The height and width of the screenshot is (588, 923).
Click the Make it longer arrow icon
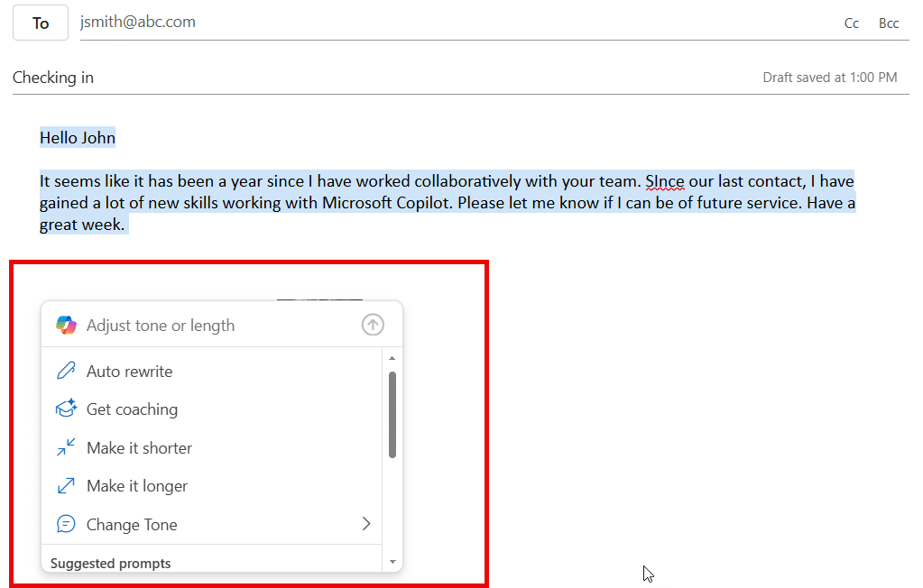point(66,485)
